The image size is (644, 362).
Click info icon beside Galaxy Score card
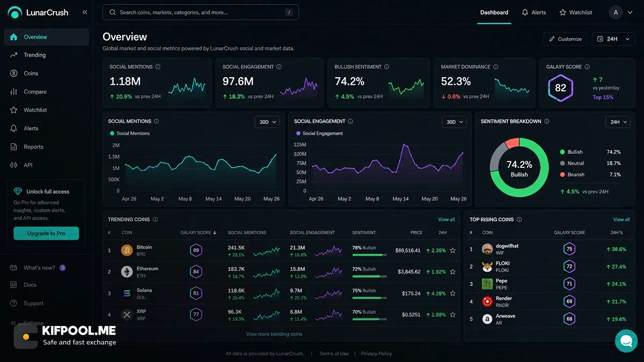[587, 67]
